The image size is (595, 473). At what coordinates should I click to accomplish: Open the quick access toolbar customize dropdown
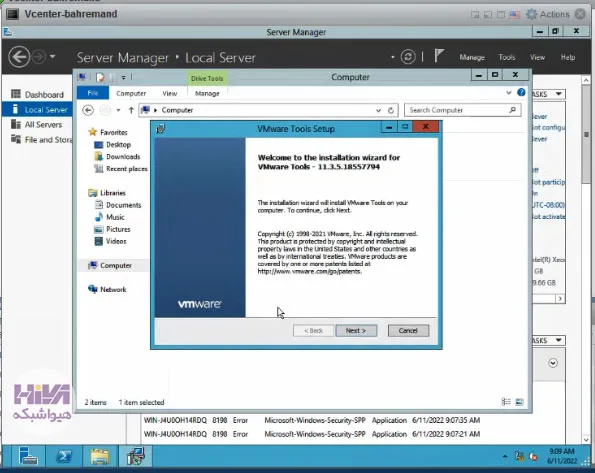coord(123,77)
